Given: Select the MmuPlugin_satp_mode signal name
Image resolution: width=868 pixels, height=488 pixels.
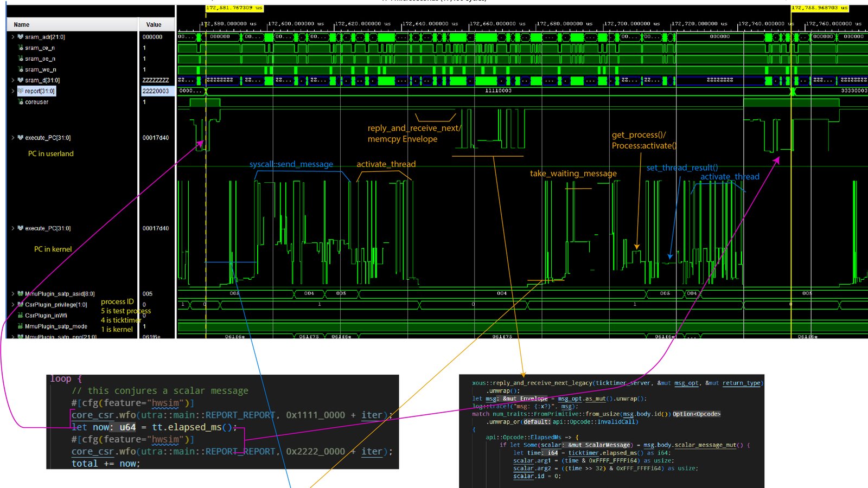Looking at the screenshot, I should point(56,326).
